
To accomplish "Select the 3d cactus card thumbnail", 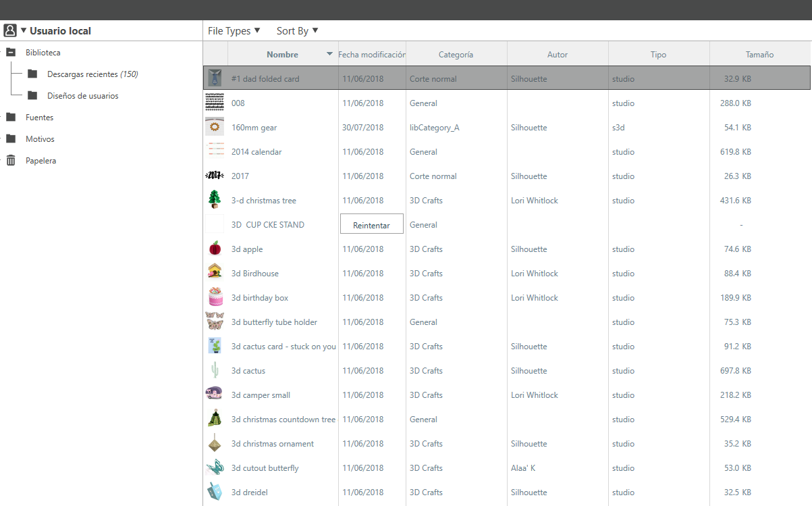I will coord(215,346).
